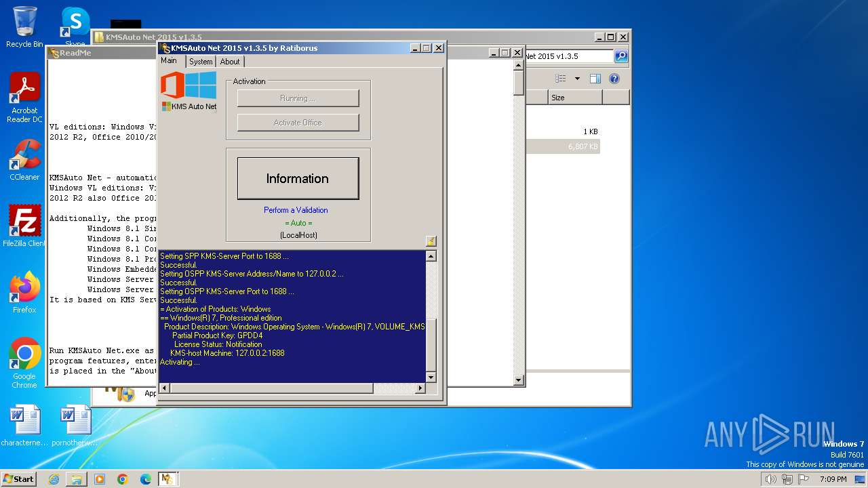
Task: Toggle the Explorer preview pane icon
Action: coord(595,79)
